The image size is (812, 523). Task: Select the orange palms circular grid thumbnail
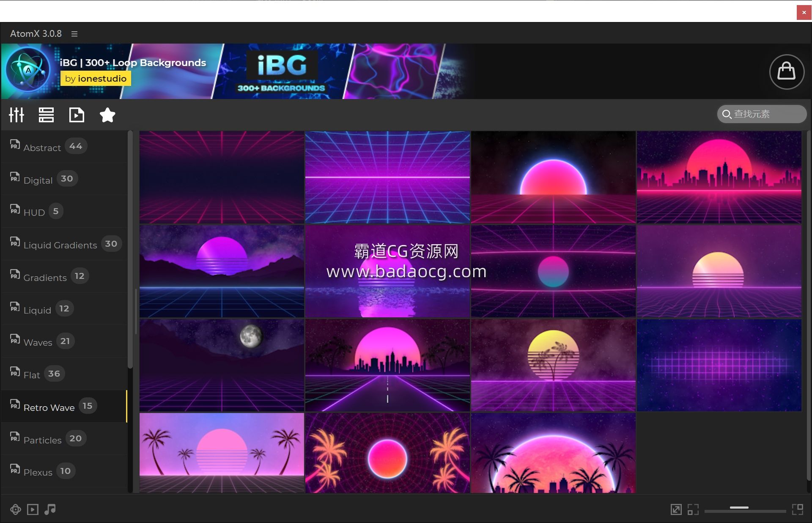point(387,453)
